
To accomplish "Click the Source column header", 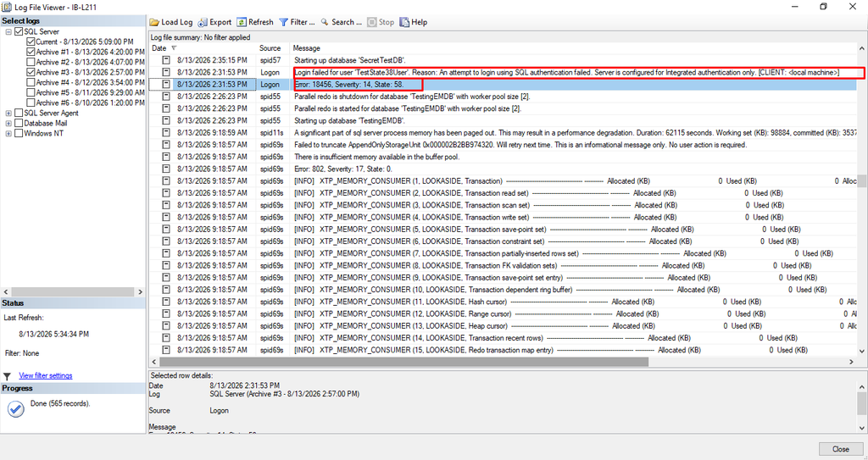I will coord(272,48).
